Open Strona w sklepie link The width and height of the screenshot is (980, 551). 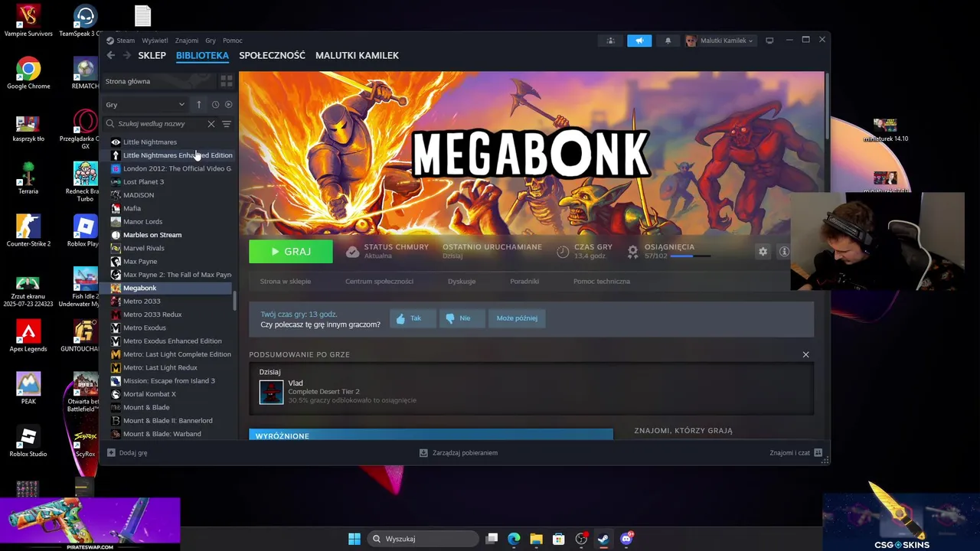(286, 281)
